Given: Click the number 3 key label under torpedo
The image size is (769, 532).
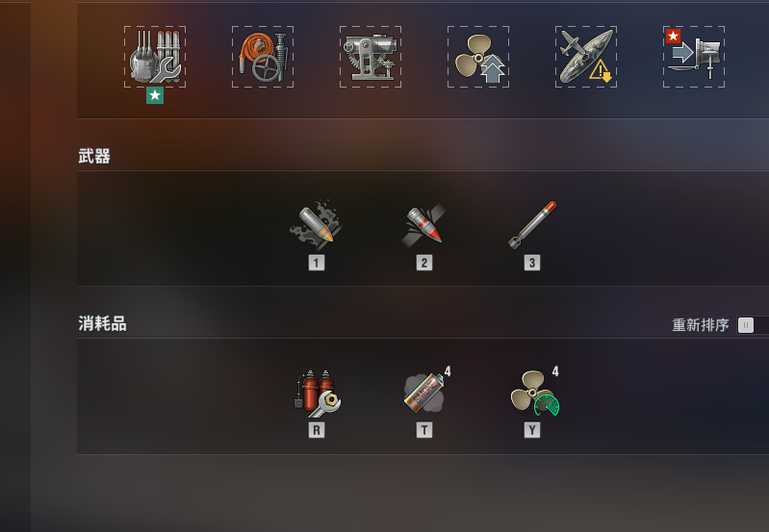Looking at the screenshot, I should pyautogui.click(x=532, y=263).
